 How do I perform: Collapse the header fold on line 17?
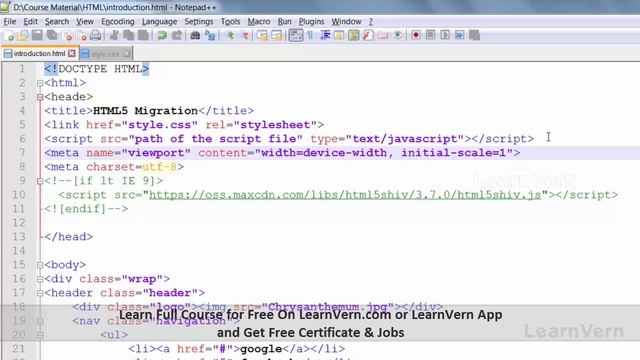(x=40, y=293)
